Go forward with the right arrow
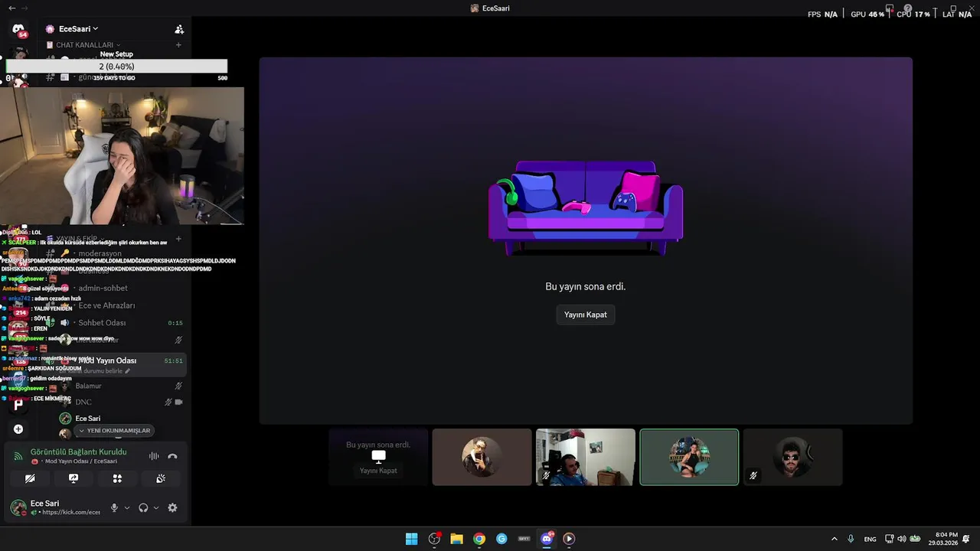The height and width of the screenshot is (551, 980). [24, 8]
